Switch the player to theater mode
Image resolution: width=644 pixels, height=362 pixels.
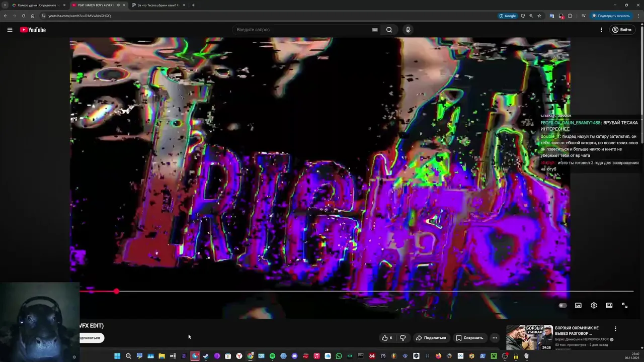point(609,305)
